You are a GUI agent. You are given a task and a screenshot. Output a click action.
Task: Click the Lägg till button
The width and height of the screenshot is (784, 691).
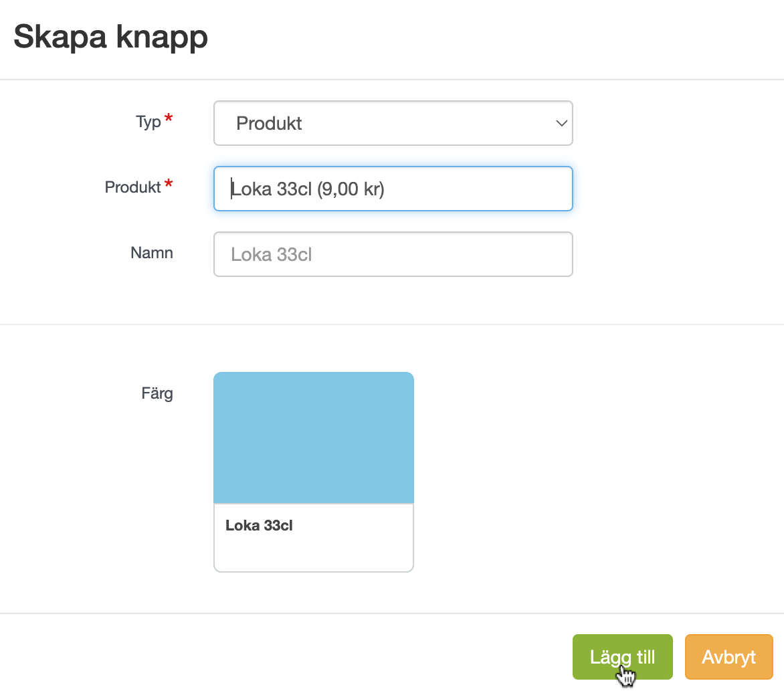(x=623, y=656)
